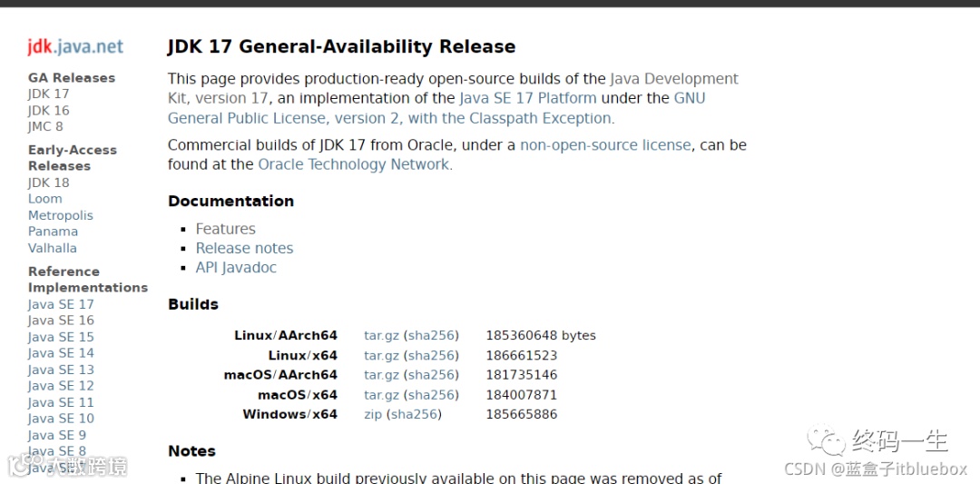
Task: Open JDK 16 sidebar link
Action: point(48,110)
